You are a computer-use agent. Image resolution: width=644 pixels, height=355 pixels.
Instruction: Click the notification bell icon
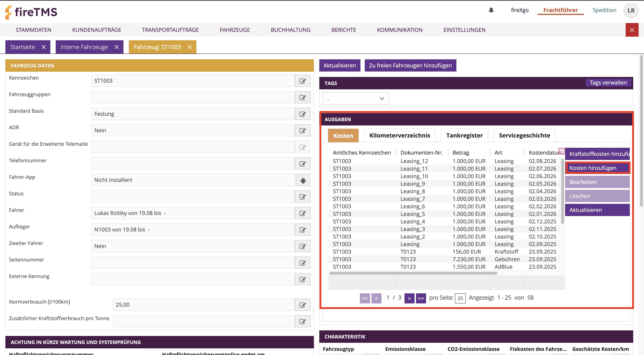click(491, 10)
